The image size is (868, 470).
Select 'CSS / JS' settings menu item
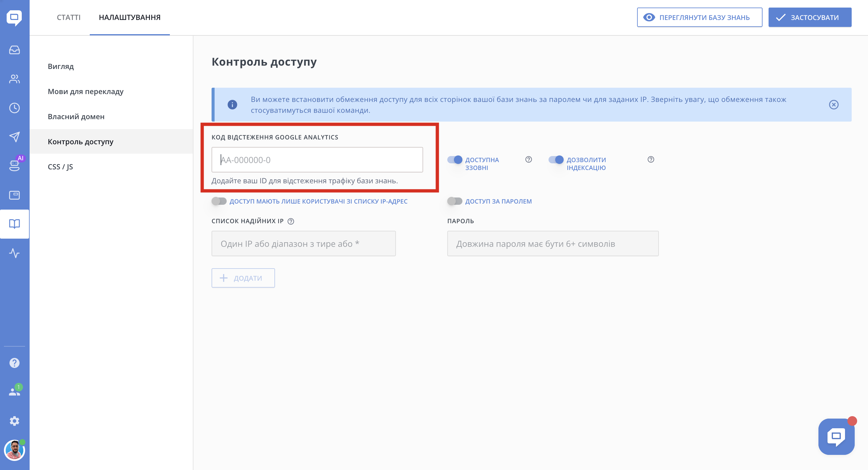[x=60, y=167]
